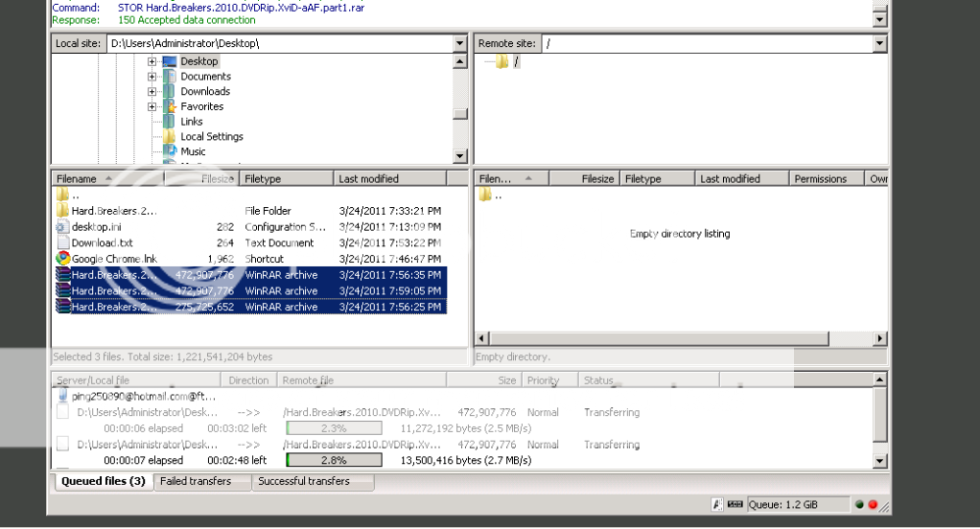Sort local files by Filename column
This screenshot has width=980, height=529.
pos(108,178)
